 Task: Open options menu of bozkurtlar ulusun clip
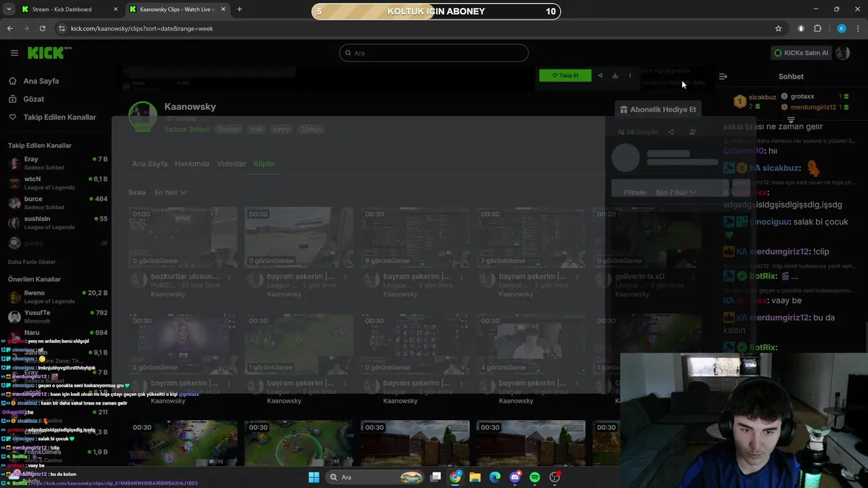click(x=229, y=277)
